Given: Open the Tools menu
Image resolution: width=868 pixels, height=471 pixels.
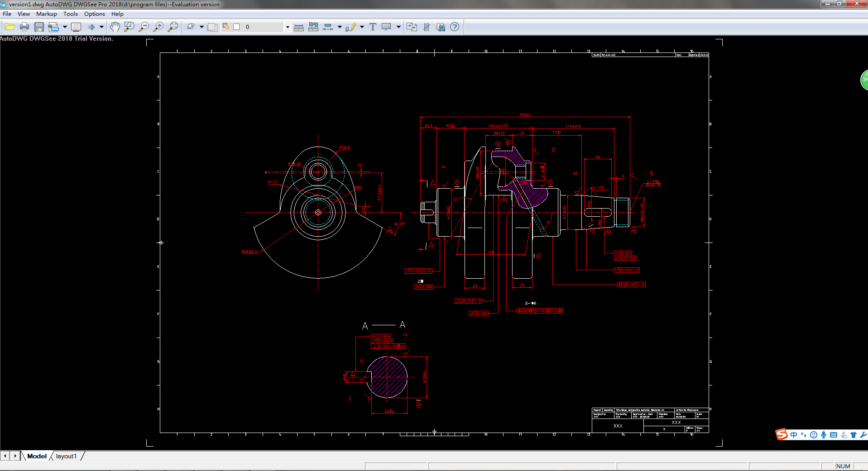Looking at the screenshot, I should (x=70, y=14).
